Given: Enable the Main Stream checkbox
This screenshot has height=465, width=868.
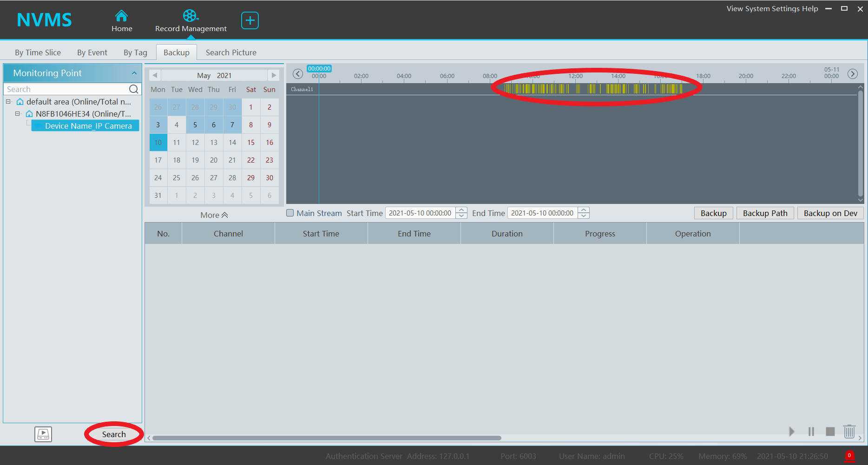Looking at the screenshot, I should pyautogui.click(x=290, y=213).
